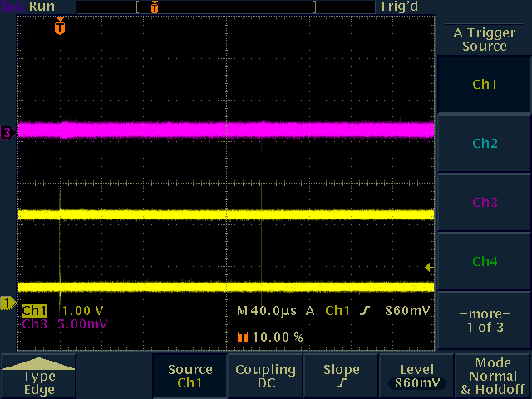
Task: Set trigger source to Ch3
Action: click(484, 203)
